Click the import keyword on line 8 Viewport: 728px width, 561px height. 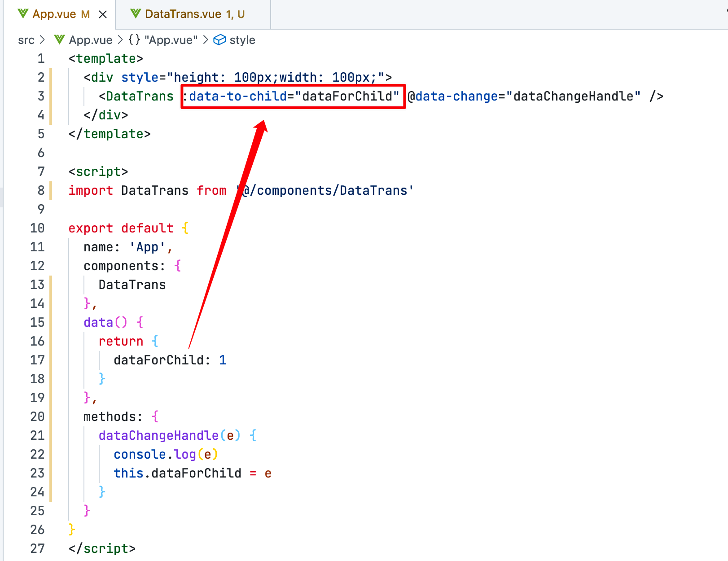[91, 191]
